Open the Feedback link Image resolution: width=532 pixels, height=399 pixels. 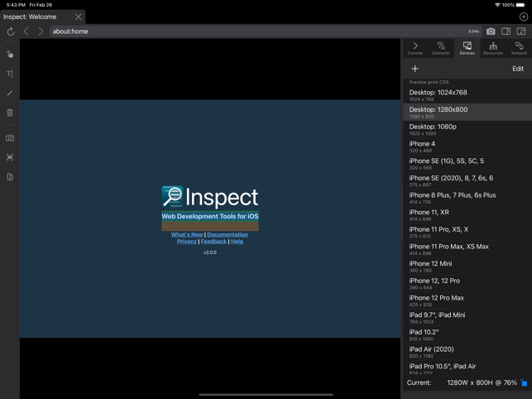coord(213,242)
